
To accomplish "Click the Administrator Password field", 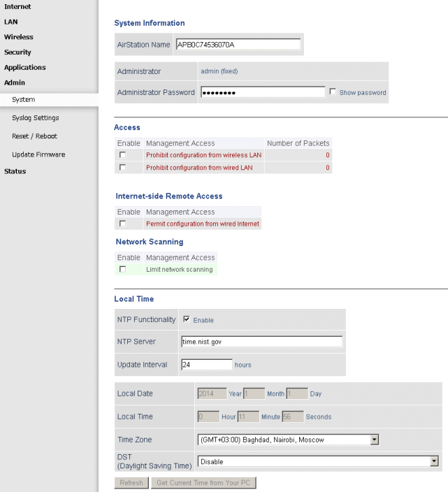I will [263, 92].
